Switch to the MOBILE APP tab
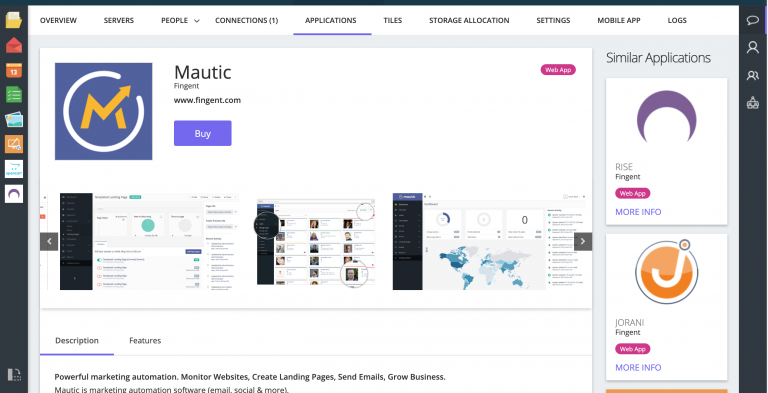Screen dimensions: 768x393 (619, 21)
